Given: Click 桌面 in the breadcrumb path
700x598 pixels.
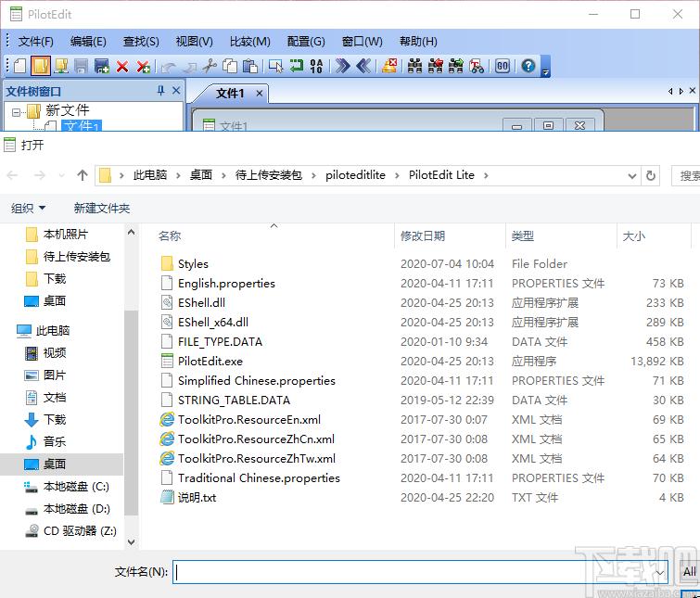Looking at the screenshot, I should [x=201, y=175].
